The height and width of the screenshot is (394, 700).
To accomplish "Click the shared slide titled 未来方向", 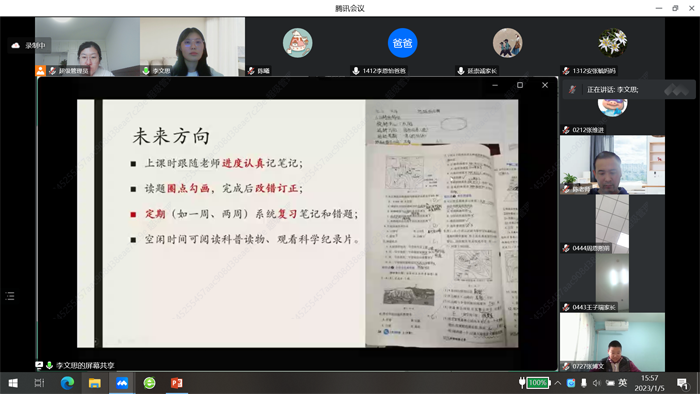I will point(298,223).
